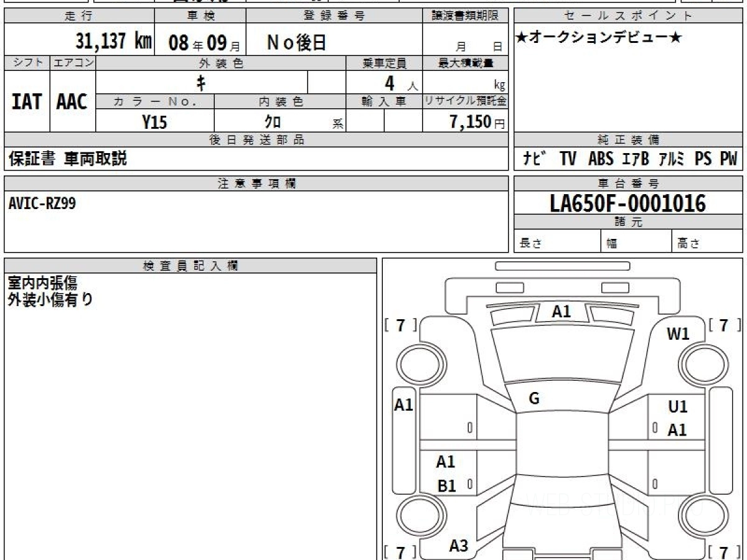Select the ★オークションデビュー★ sales point text
Screen dimensions: 747x560
[x=598, y=38]
